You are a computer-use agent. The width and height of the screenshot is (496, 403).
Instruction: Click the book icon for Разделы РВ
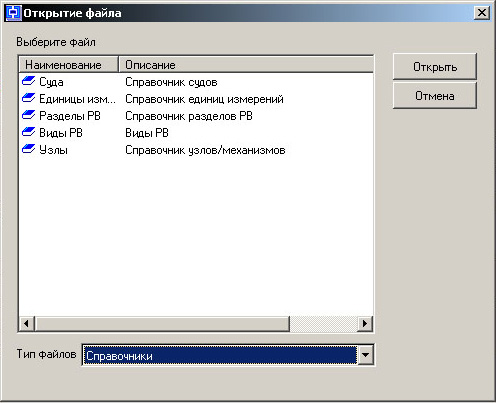pos(28,115)
